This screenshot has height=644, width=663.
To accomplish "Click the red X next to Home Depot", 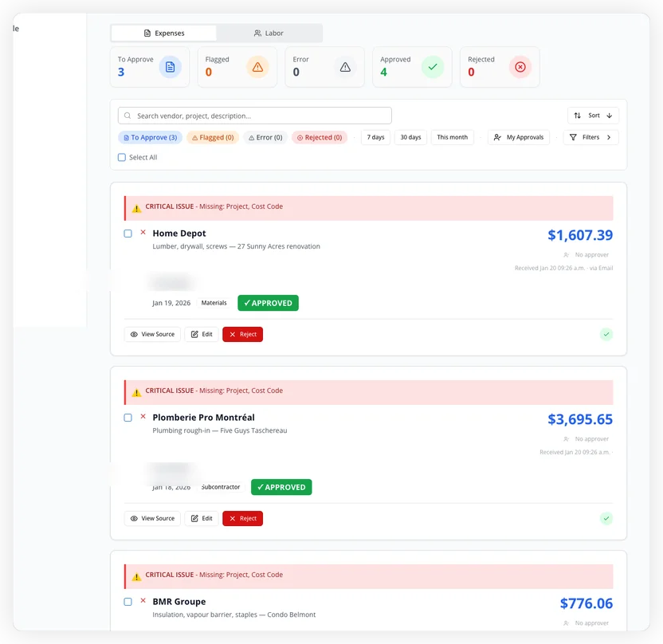I will pos(143,234).
